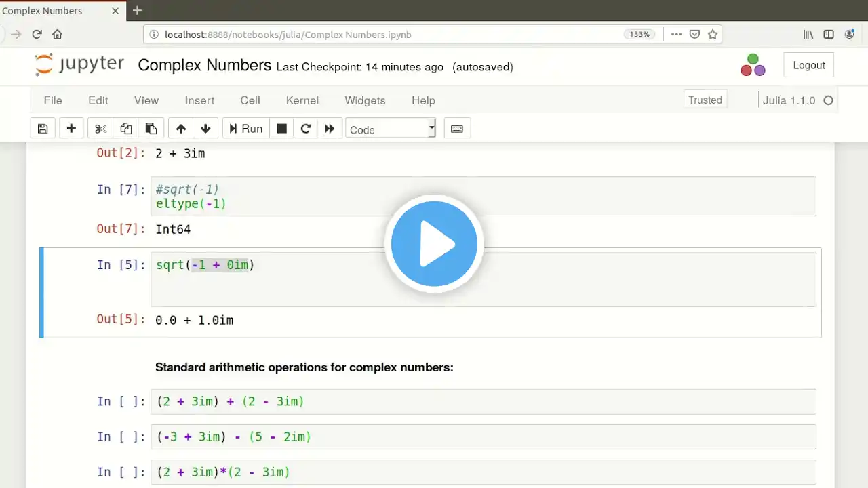
Task: Click the Trusted notebook button
Action: 705,100
